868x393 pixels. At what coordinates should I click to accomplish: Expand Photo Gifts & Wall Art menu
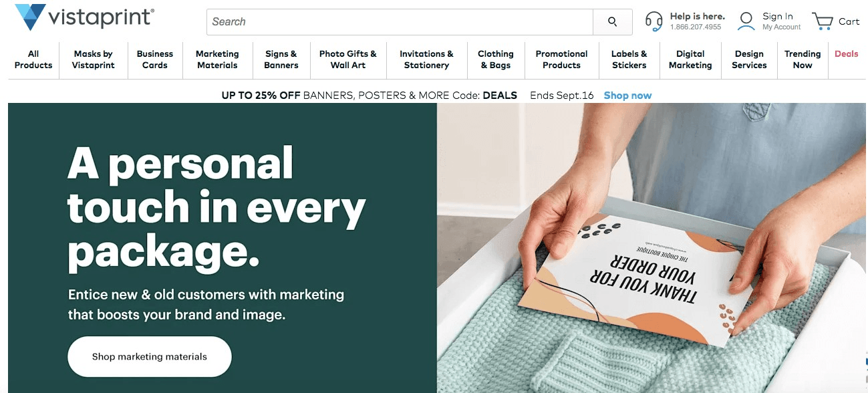pos(348,59)
